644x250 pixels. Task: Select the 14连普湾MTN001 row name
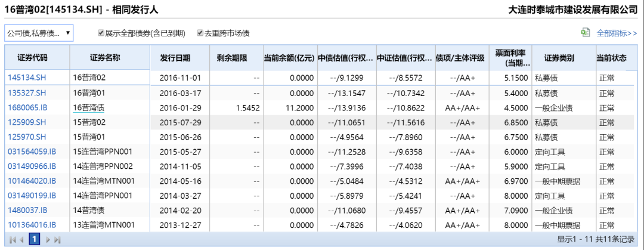coord(104,181)
